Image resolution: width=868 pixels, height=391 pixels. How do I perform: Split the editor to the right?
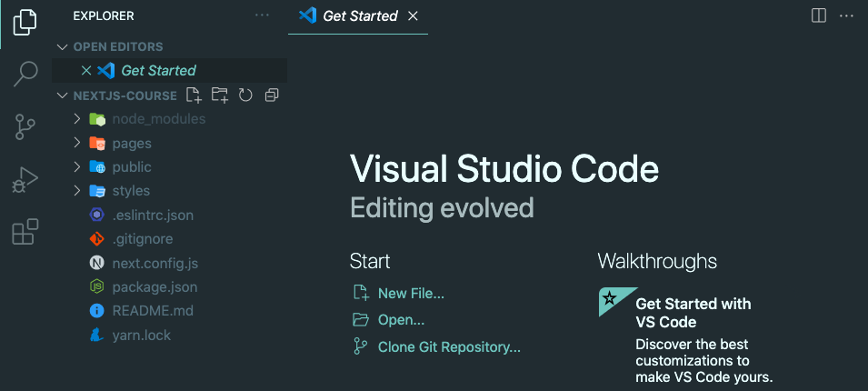point(818,15)
